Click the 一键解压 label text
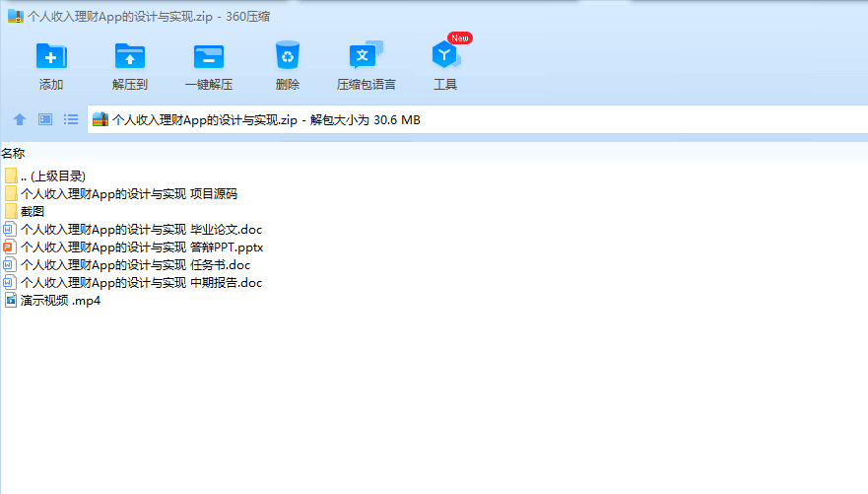This screenshot has height=494, width=868. 209,84
